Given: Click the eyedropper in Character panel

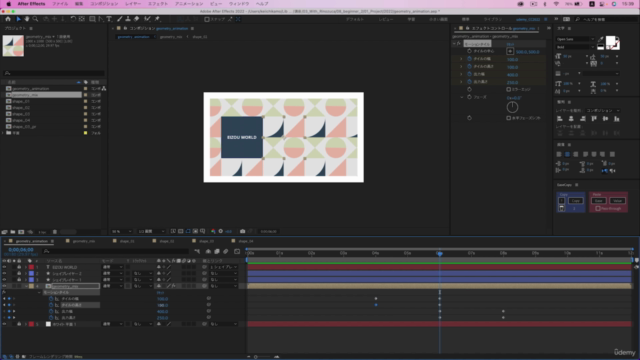Looking at the screenshot, I should (600, 40).
